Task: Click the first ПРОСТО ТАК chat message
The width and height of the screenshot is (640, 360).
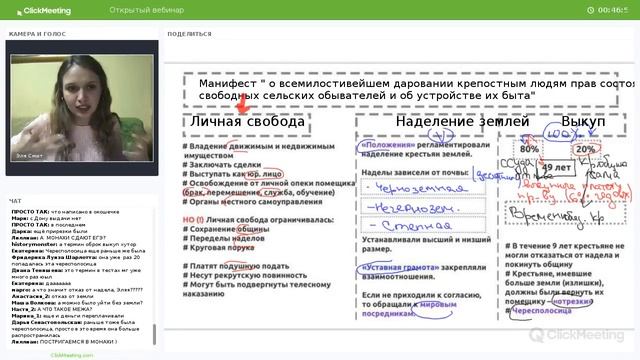Action: 65,212
